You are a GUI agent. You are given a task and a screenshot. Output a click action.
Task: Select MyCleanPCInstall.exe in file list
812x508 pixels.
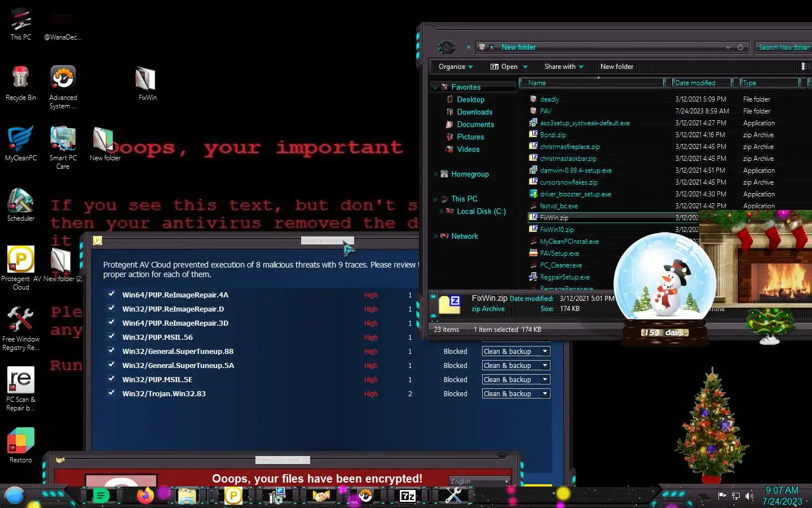coord(569,242)
